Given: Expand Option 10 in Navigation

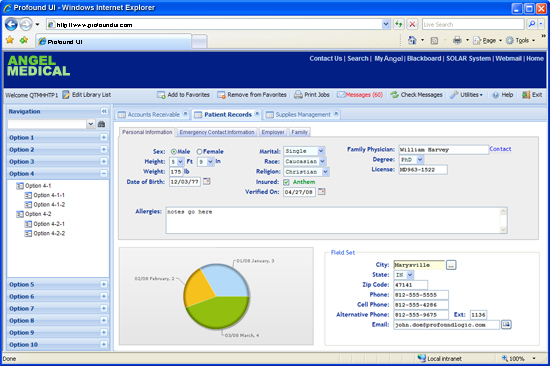Looking at the screenshot, I should (x=103, y=344).
